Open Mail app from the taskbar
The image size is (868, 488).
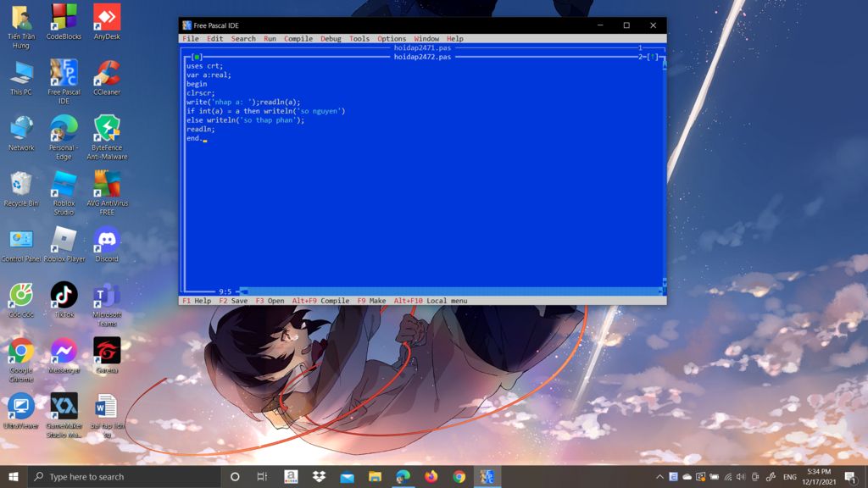(x=347, y=476)
